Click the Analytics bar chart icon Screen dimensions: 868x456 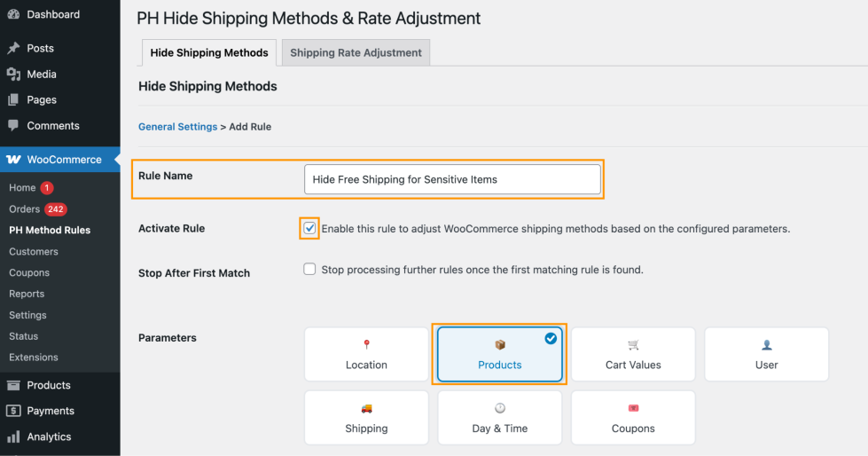click(13, 436)
